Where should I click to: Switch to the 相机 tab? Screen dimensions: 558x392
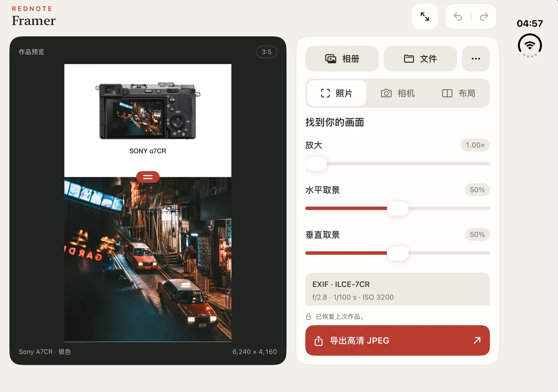click(x=398, y=93)
